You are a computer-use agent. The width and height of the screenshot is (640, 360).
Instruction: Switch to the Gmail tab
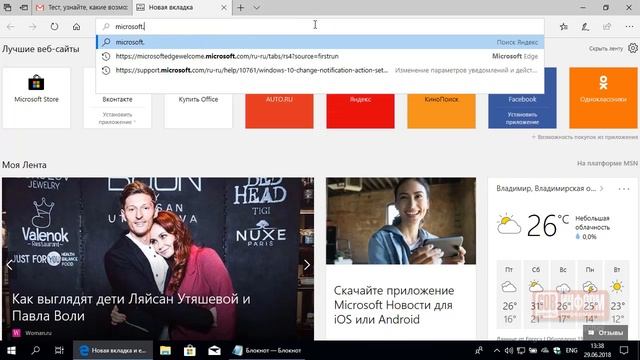pos(82,7)
